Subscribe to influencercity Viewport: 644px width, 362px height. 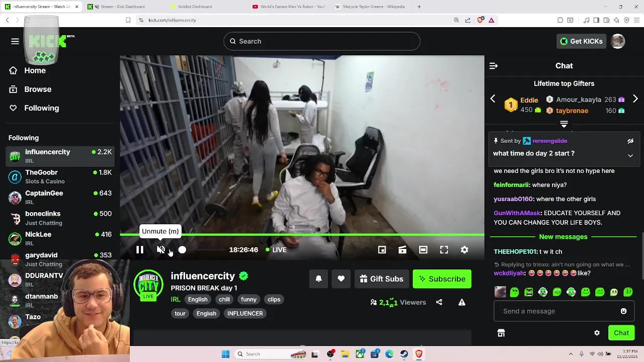442,279
